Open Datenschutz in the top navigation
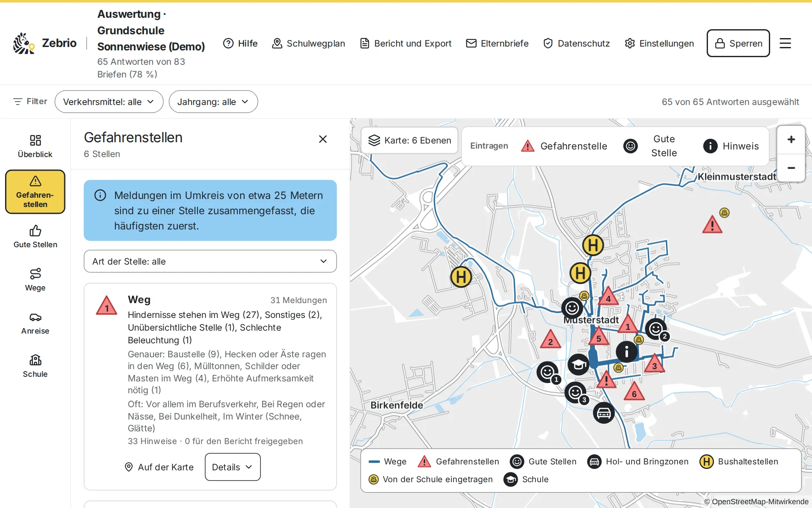This screenshot has height=508, width=812. pyautogui.click(x=576, y=43)
